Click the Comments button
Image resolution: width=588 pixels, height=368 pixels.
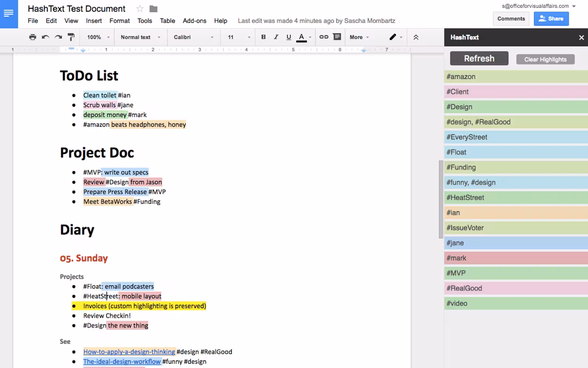pyautogui.click(x=511, y=19)
